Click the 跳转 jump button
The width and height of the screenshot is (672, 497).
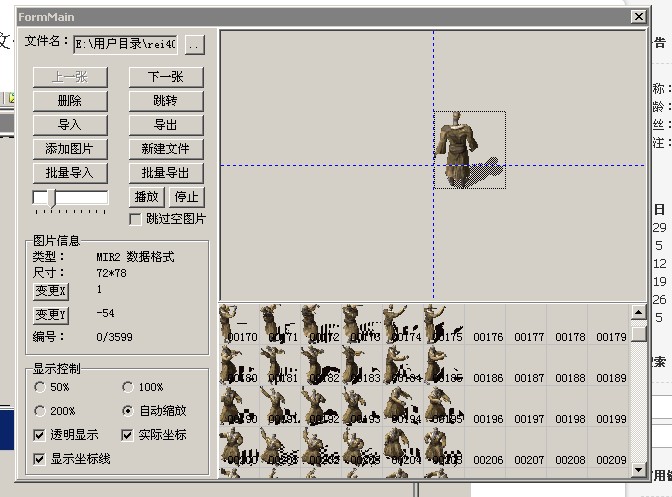[166, 101]
